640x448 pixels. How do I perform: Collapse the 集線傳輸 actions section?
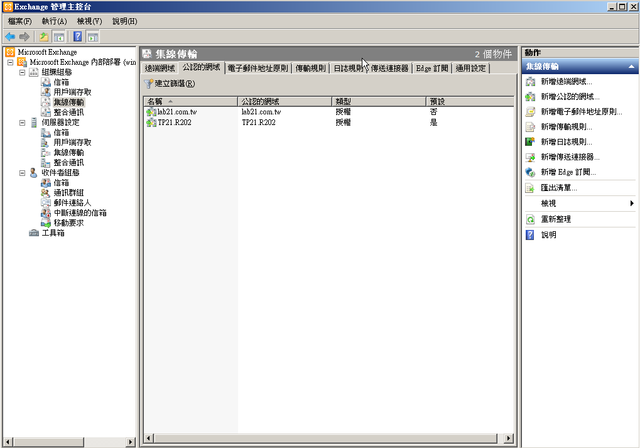tap(631, 67)
